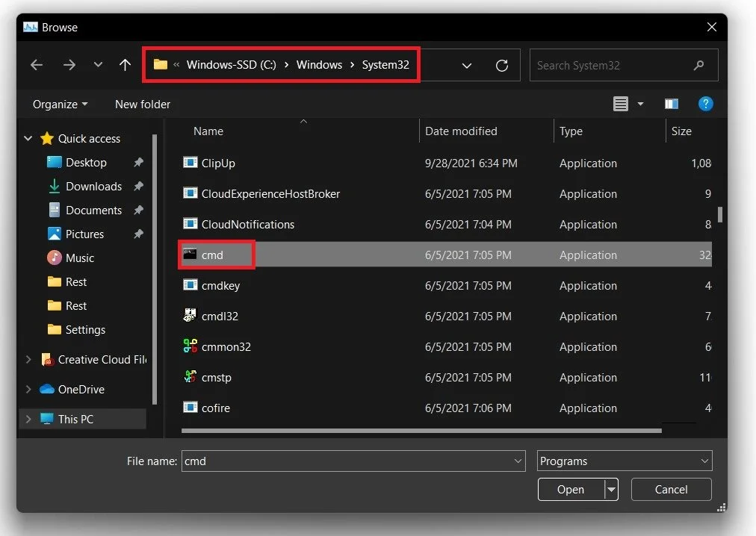Click the pin icon beside Documents

coord(139,210)
